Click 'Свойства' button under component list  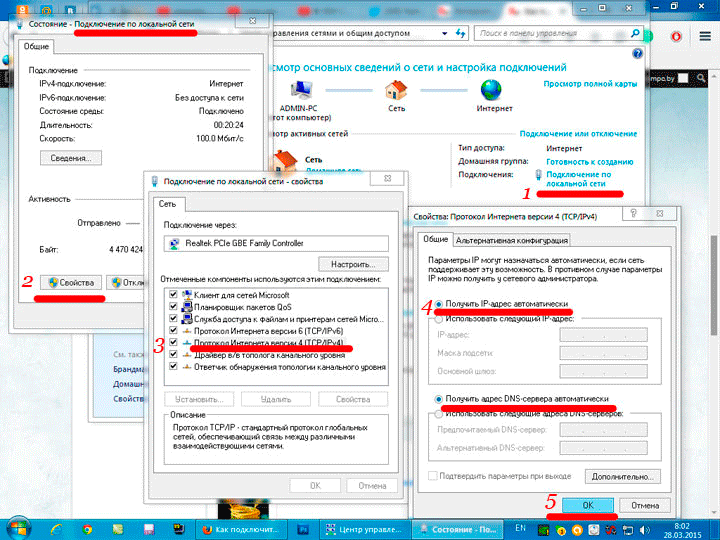click(353, 399)
